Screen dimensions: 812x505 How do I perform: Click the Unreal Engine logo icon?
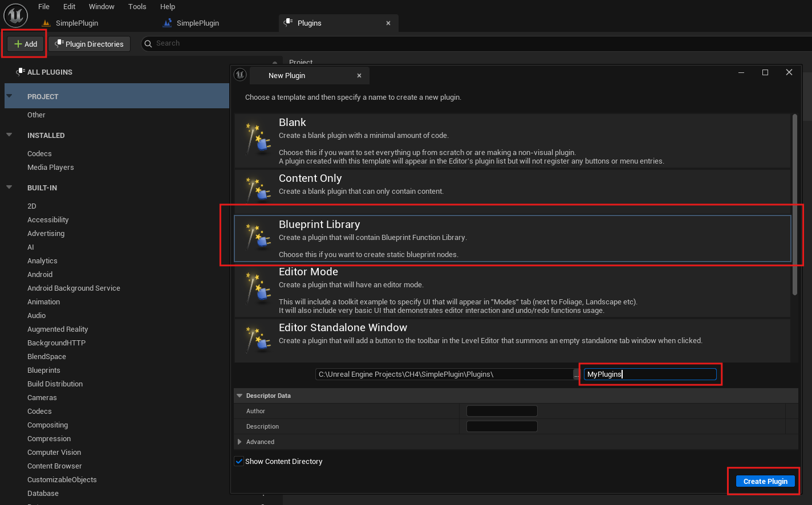pos(16,15)
